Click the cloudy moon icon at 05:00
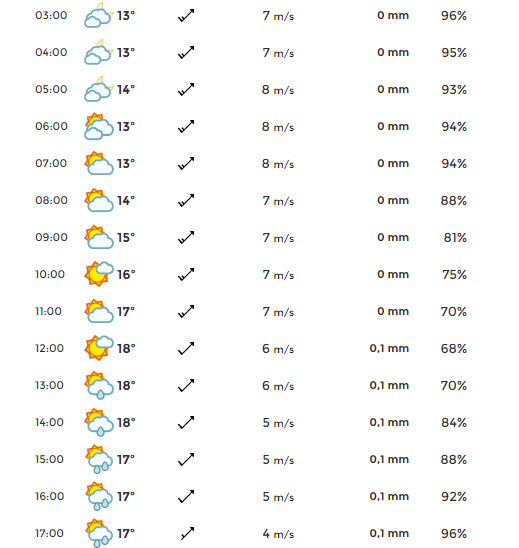Viewport: 519px width, 548px height. tap(99, 89)
